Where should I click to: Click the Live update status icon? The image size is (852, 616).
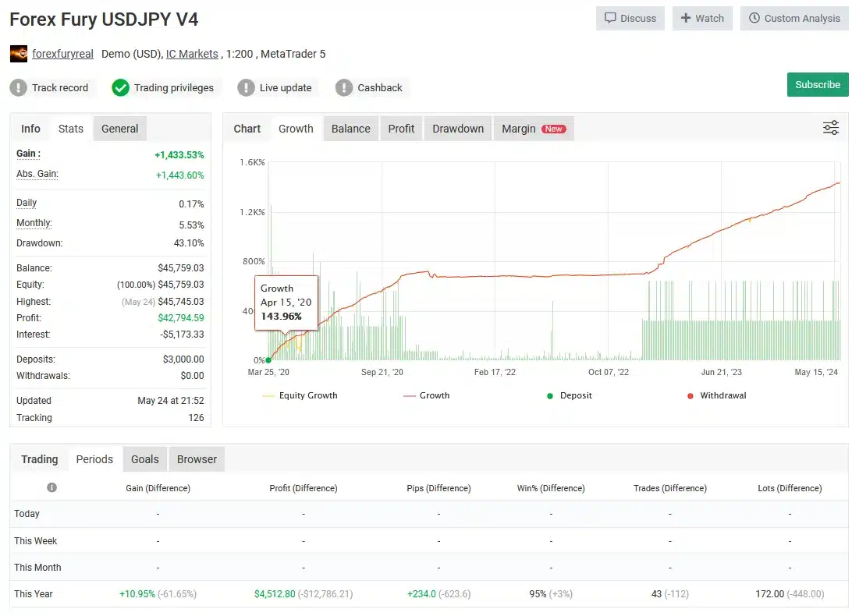tap(247, 87)
